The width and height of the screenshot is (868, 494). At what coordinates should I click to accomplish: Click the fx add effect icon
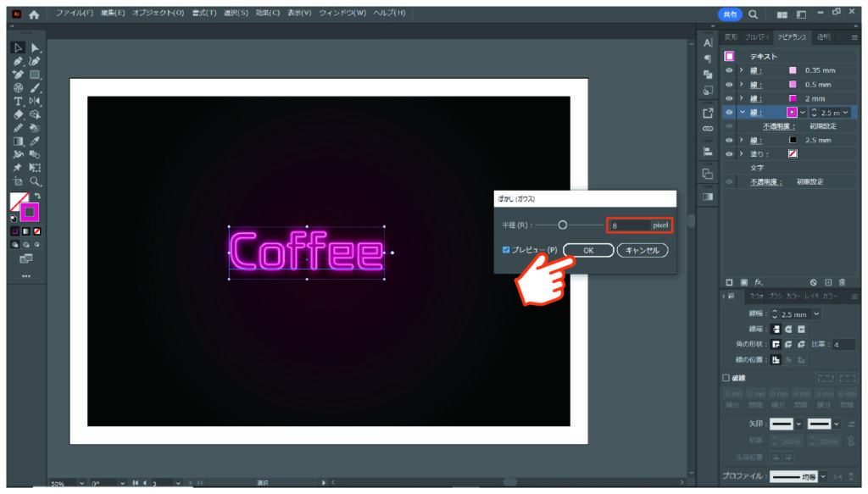click(759, 282)
